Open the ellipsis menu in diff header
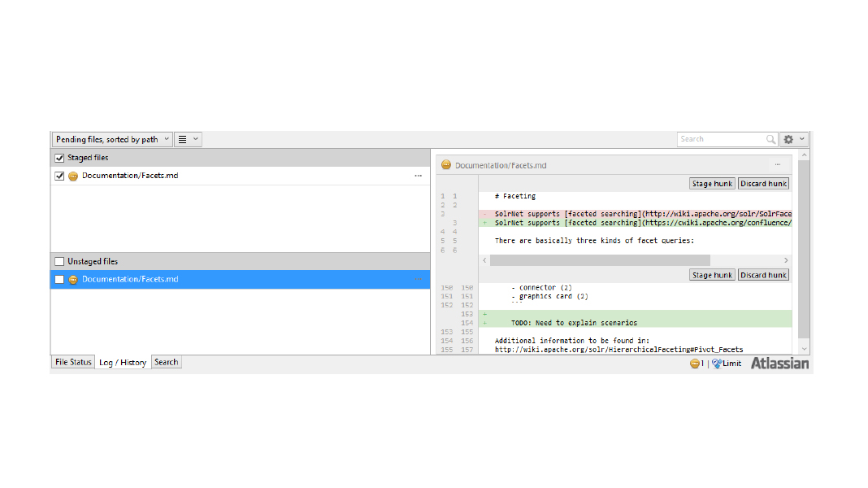The image size is (868, 488). [x=778, y=164]
